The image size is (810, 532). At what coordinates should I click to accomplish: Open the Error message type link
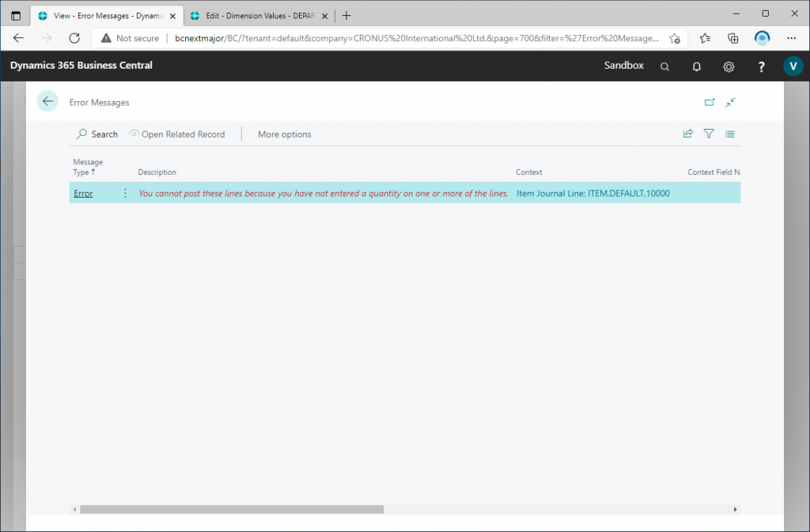pos(83,194)
